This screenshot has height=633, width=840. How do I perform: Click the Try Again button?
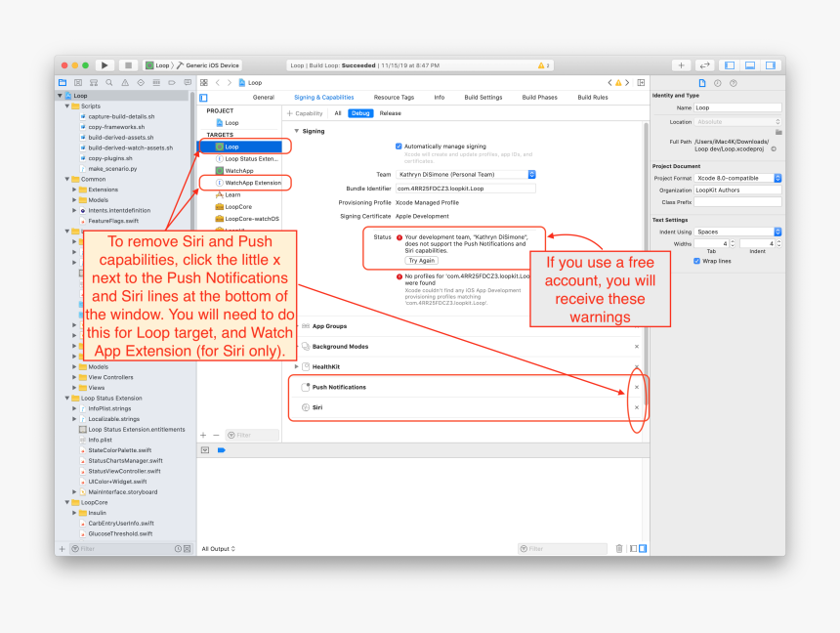(x=422, y=261)
